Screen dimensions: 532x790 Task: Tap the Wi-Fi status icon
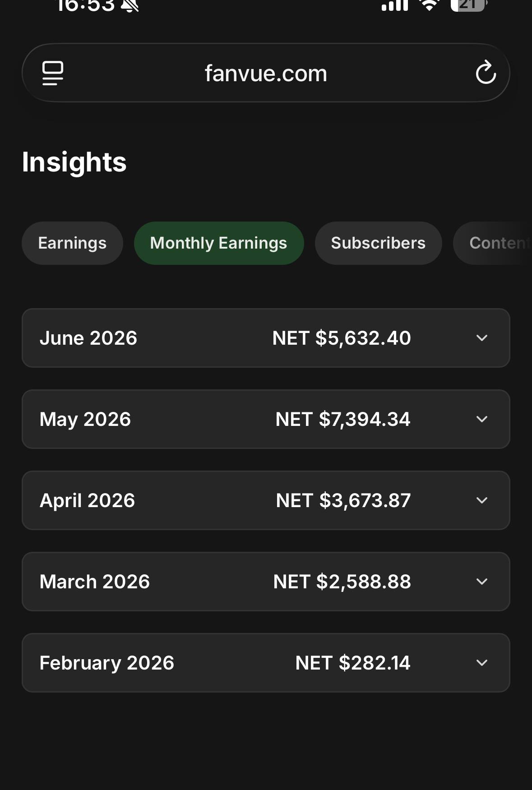pos(429,5)
